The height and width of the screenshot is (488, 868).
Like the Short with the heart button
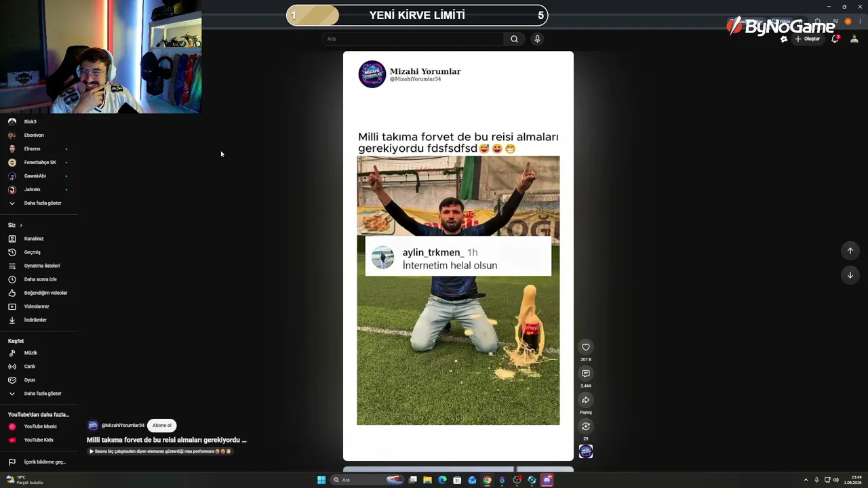pos(586,347)
